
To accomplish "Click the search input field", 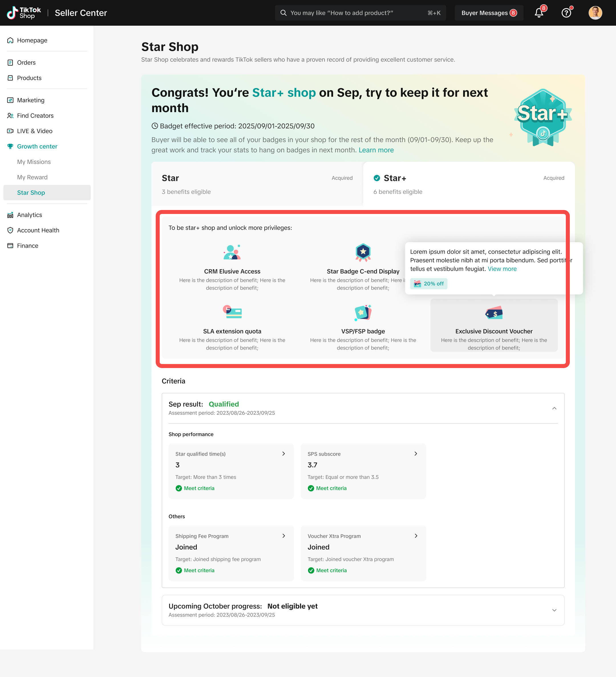I will click(x=356, y=13).
